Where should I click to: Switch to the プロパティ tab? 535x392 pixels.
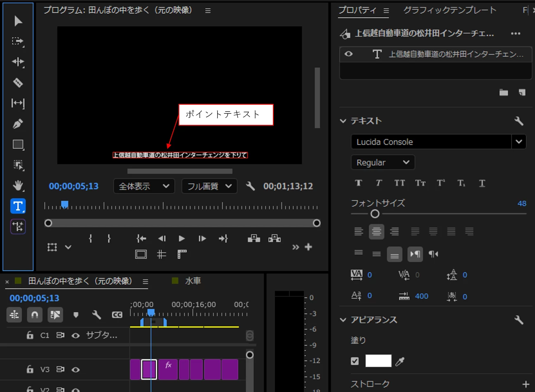tap(357, 10)
